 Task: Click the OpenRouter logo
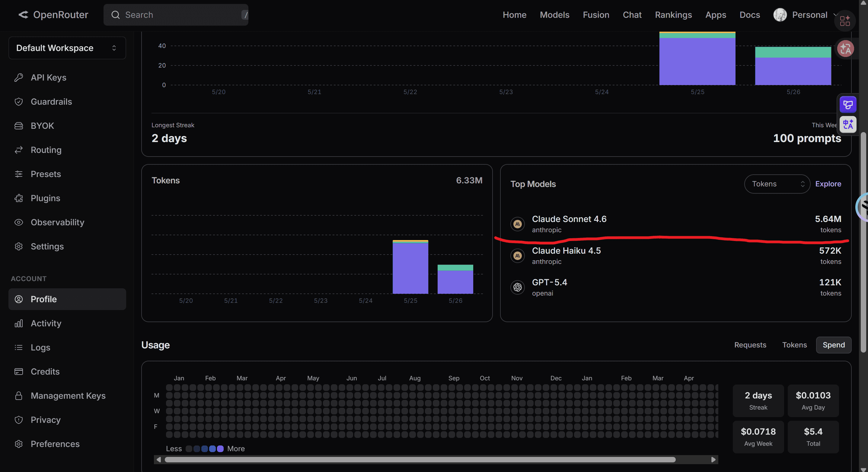[53, 15]
